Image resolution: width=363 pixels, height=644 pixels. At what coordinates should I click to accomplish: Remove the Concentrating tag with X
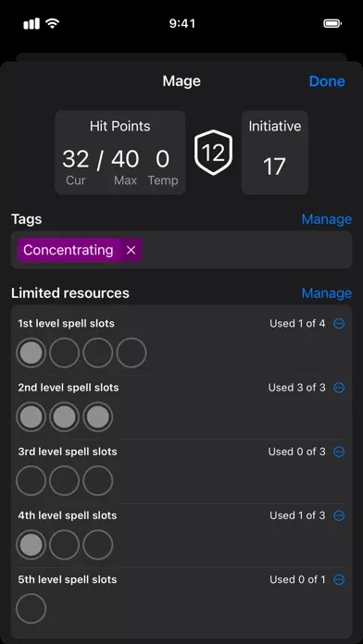[x=131, y=250]
